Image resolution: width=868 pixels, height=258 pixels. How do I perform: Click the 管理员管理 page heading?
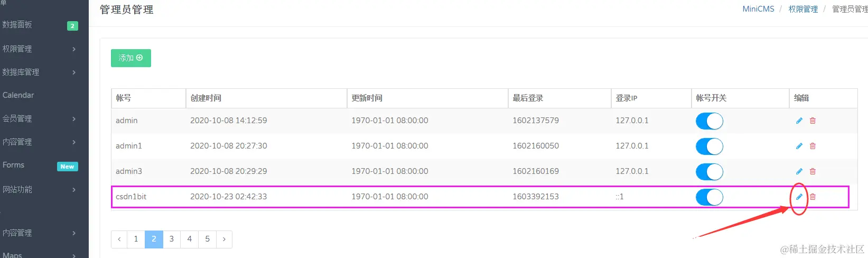127,10
